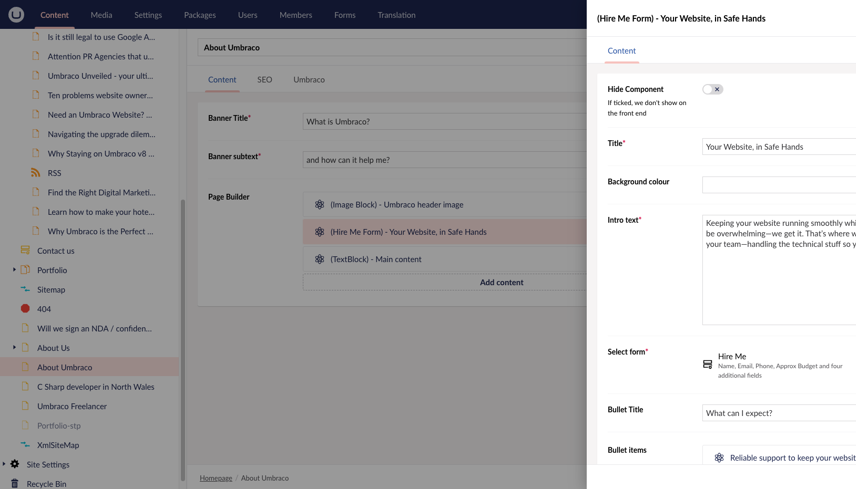
Task: Click the Banner subtext input field
Action: pyautogui.click(x=445, y=160)
